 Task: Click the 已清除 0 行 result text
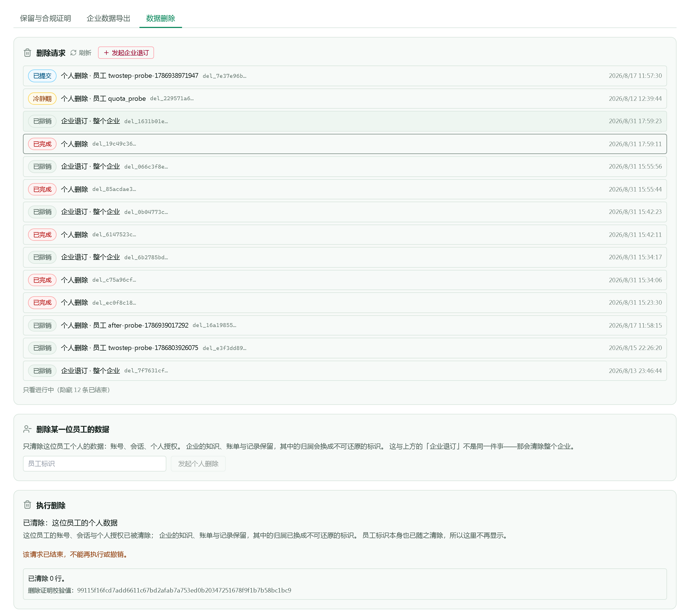click(46, 578)
